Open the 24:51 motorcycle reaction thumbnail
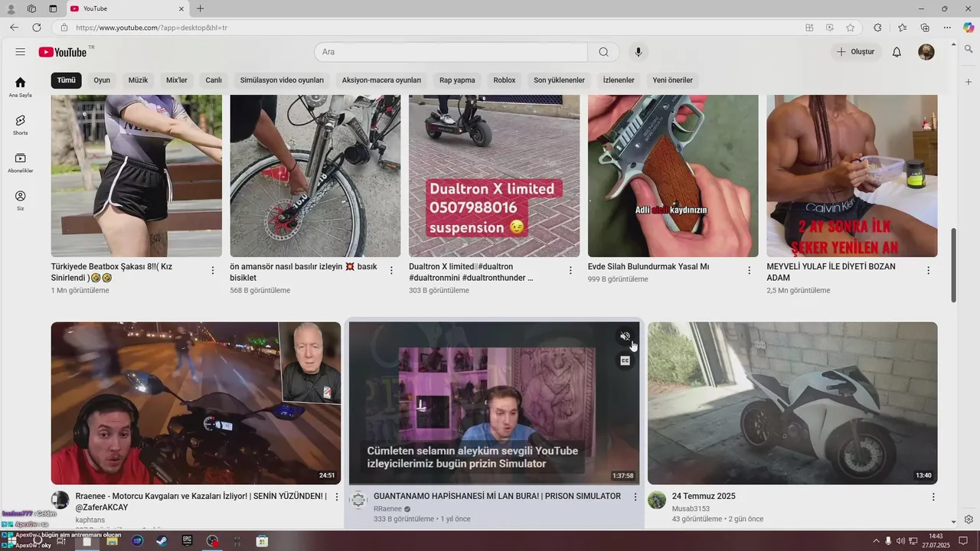Viewport: 980px width, 551px height. click(196, 403)
